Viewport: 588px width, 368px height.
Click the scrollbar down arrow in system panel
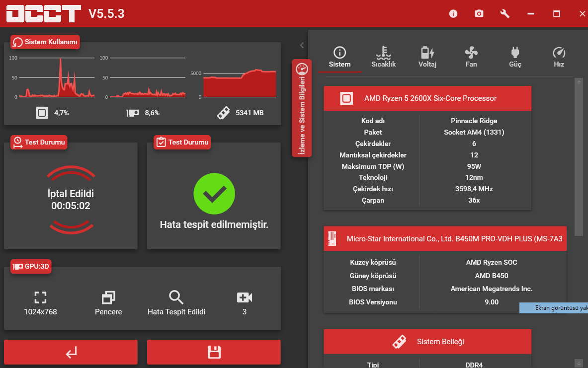[x=579, y=363]
